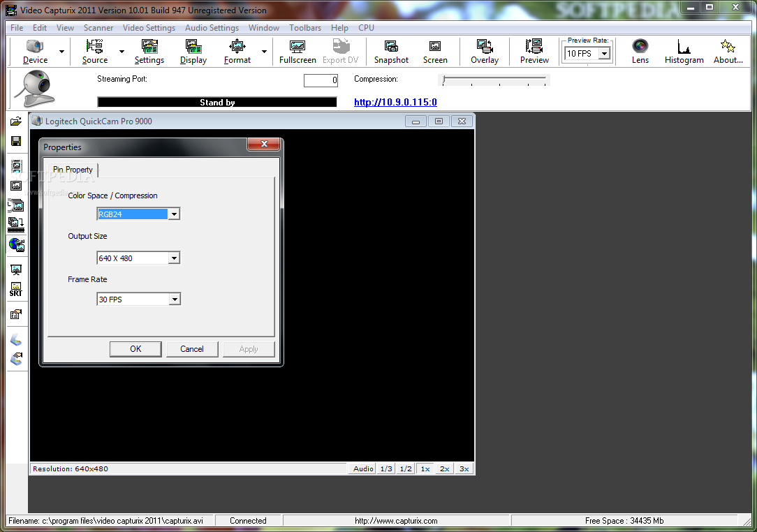The width and height of the screenshot is (757, 532).
Task: Click the Apply button
Action: click(249, 349)
